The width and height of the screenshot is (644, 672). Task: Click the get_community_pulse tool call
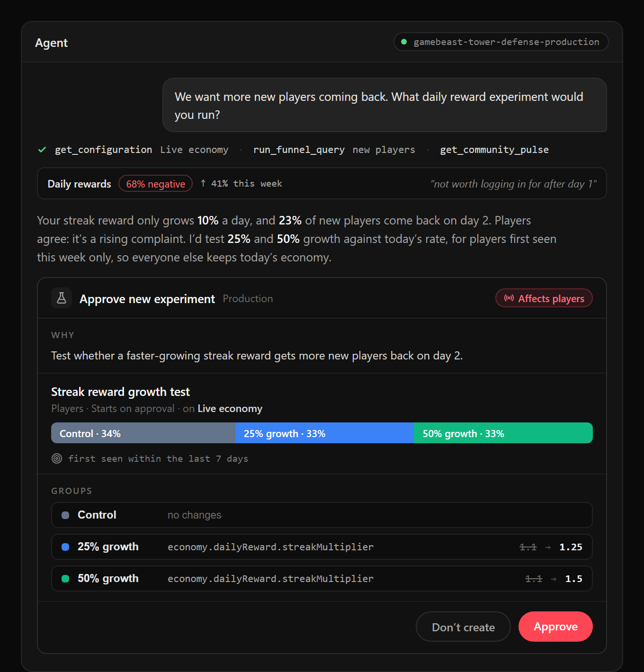(494, 150)
